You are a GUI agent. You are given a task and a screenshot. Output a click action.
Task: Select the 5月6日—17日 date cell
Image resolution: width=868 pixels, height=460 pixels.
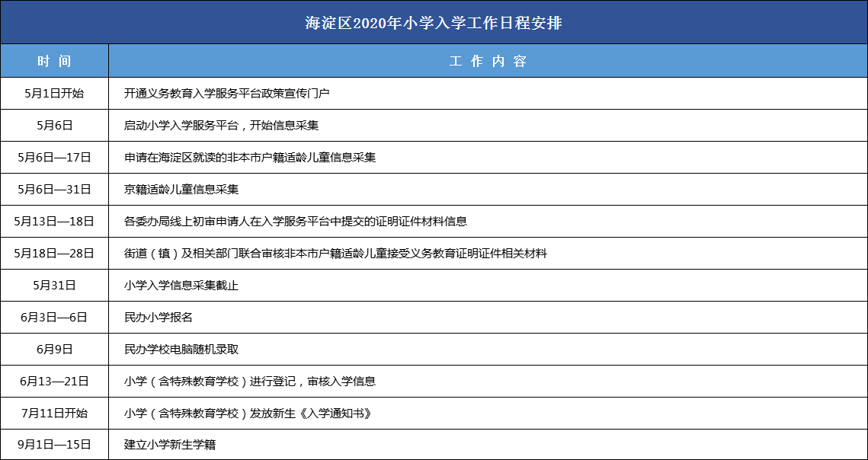click(x=54, y=158)
